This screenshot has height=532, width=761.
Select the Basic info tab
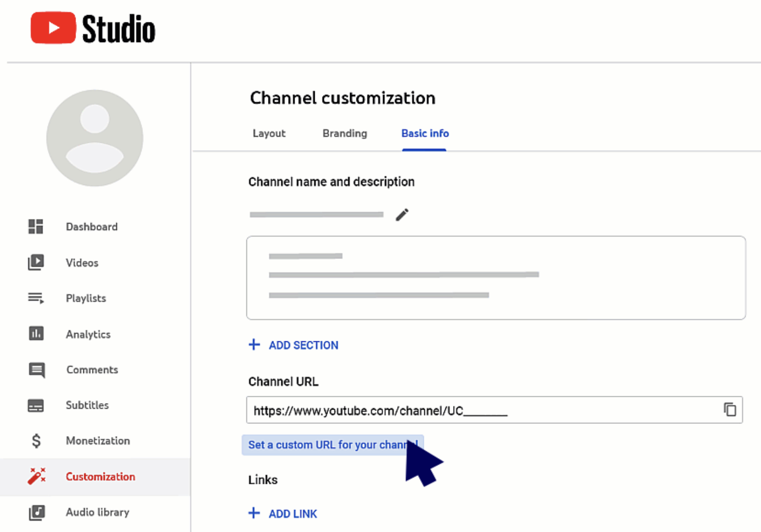click(425, 134)
